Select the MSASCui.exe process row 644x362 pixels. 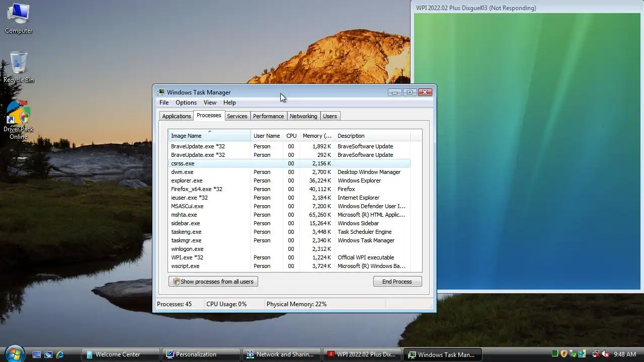tap(289, 206)
